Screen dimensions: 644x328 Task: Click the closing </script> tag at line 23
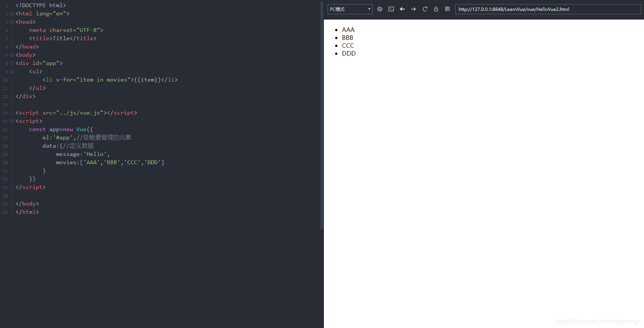point(30,187)
